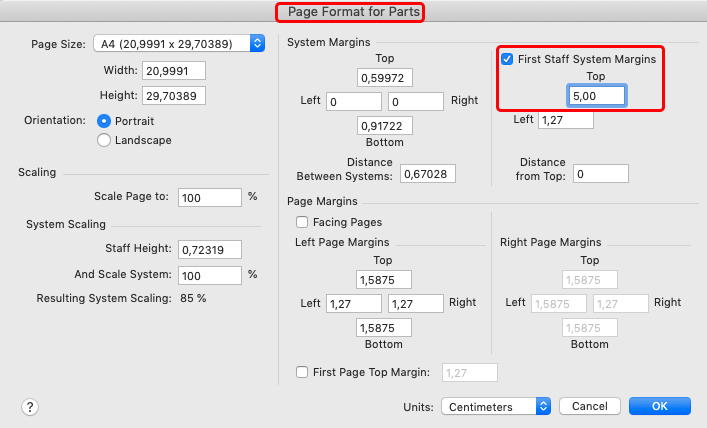Enable First Page Top Margin checkbox
Viewport: 707px width, 428px height.
point(302,372)
